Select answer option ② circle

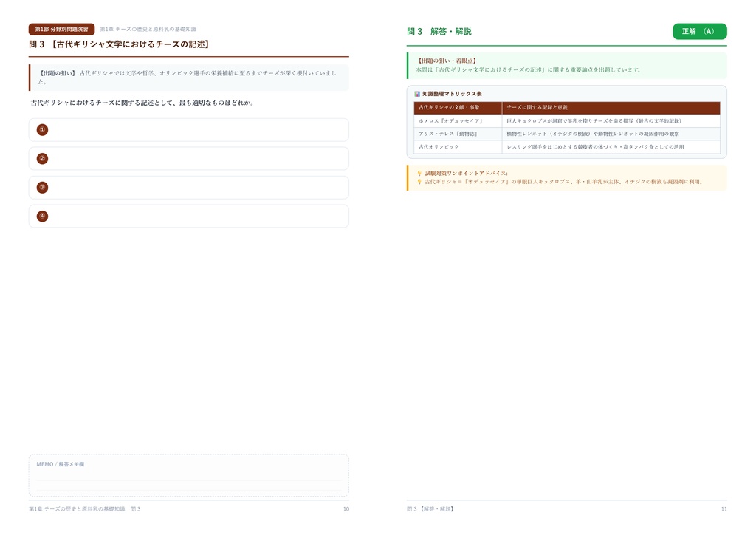pyautogui.click(x=42, y=159)
